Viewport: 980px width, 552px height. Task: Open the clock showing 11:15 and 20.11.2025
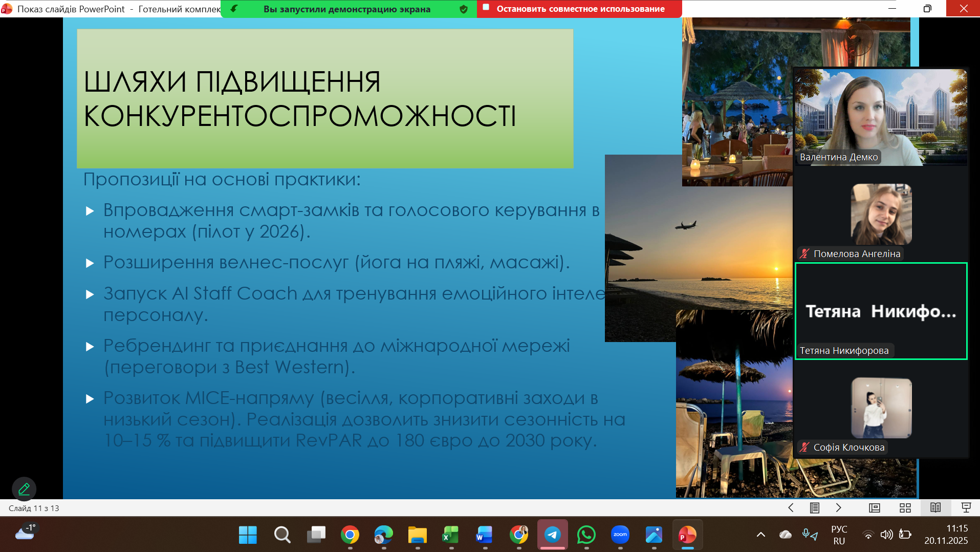(946, 535)
